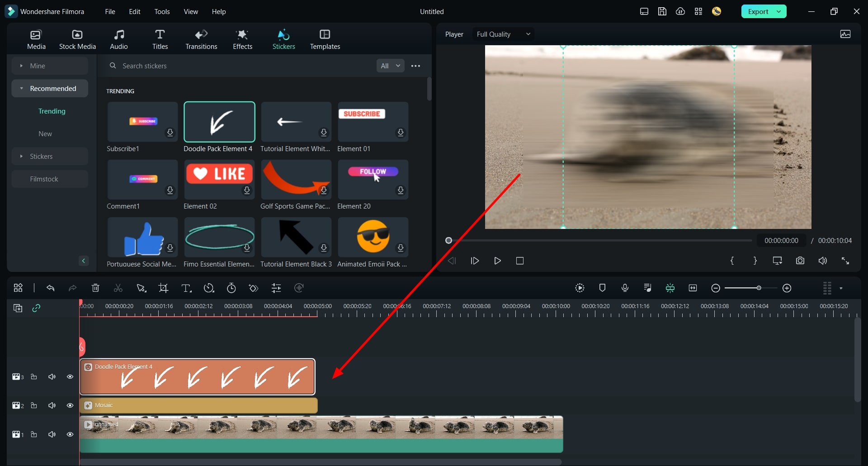Switch to Stock Media library
This screenshot has width=868, height=466.
point(77,38)
